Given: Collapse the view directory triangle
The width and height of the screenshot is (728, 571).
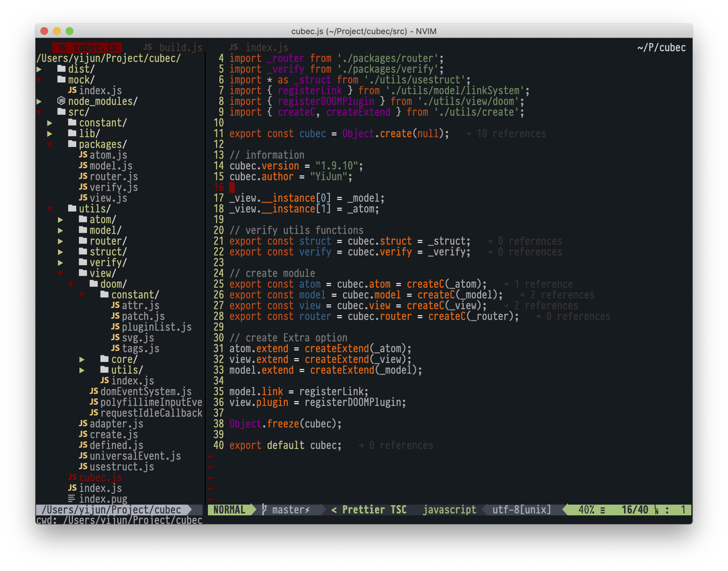Looking at the screenshot, I should (x=60, y=273).
